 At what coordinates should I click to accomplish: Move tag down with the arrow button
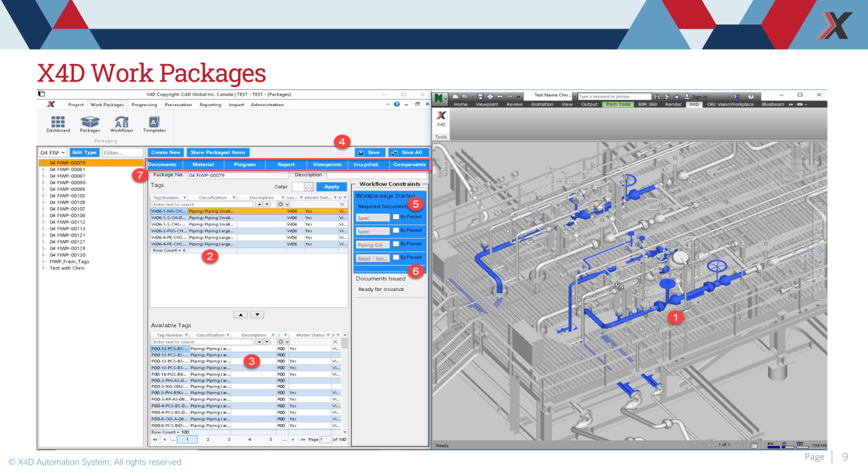click(258, 315)
